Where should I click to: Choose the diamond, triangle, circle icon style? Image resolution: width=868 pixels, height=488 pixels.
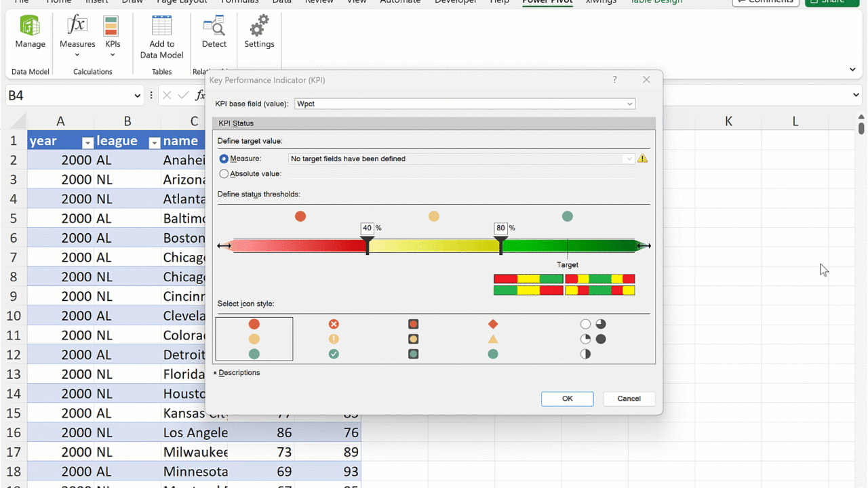(493, 339)
